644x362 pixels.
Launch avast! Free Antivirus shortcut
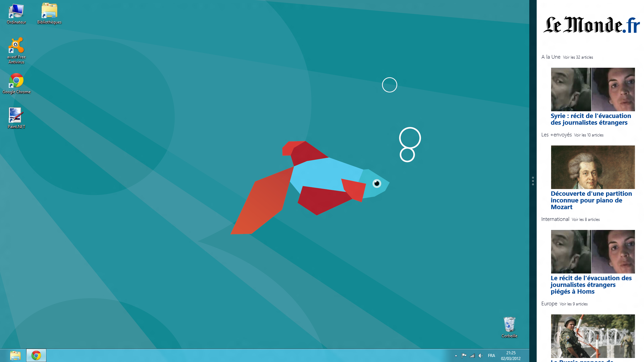pyautogui.click(x=16, y=51)
